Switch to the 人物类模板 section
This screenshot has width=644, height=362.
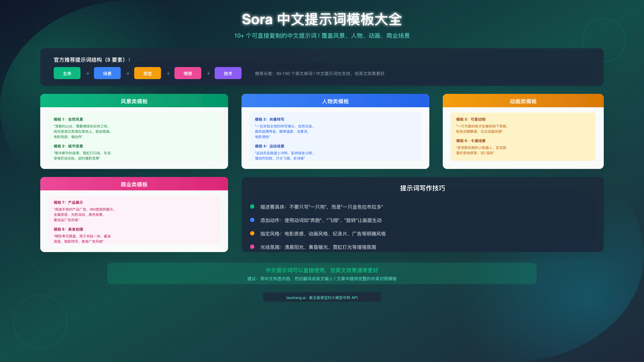(335, 101)
